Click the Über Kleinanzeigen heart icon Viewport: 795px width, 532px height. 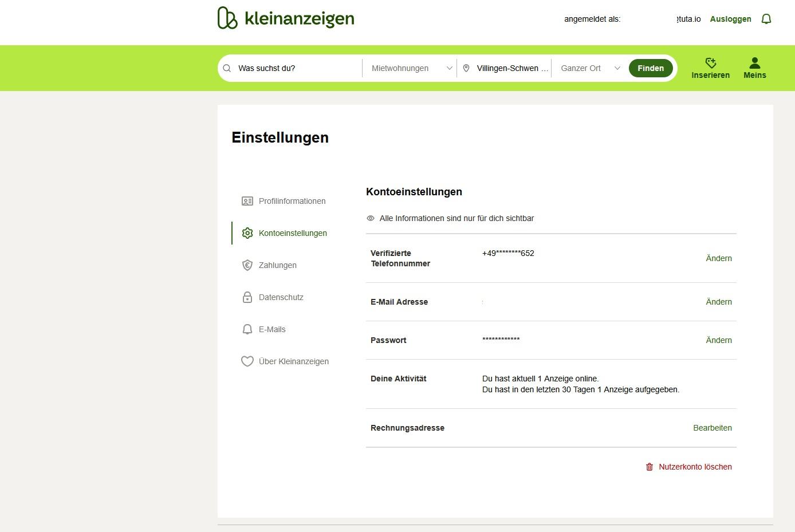247,361
